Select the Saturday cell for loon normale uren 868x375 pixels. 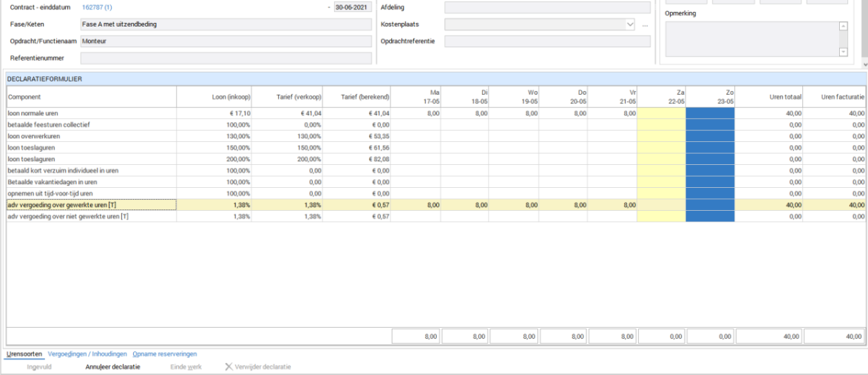661,114
